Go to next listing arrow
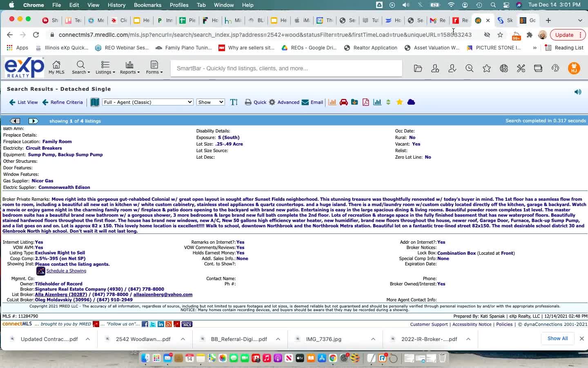The width and height of the screenshot is (588, 368). (x=33, y=121)
